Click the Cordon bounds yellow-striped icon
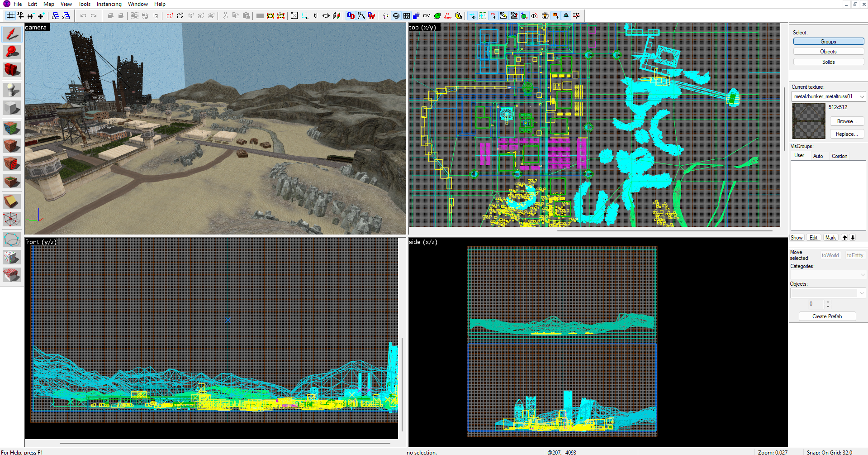 click(270, 16)
